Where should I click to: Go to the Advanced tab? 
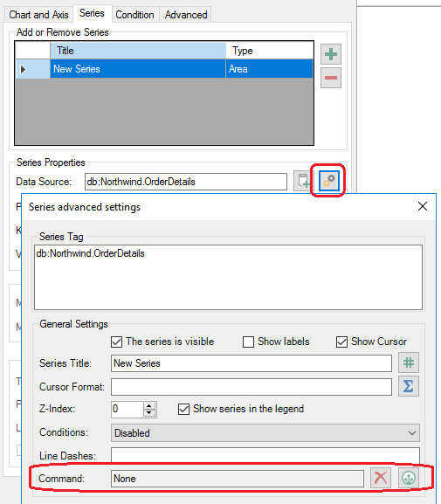pyautogui.click(x=186, y=15)
